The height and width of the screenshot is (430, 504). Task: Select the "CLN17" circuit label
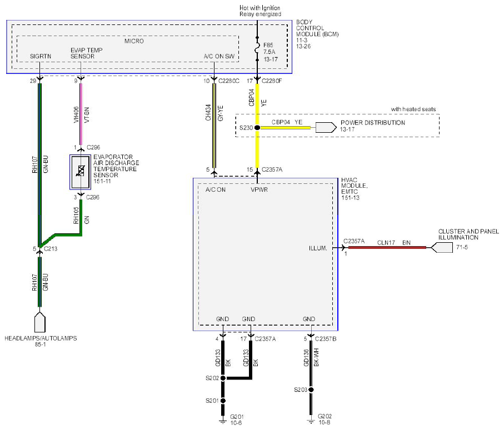pos(386,243)
